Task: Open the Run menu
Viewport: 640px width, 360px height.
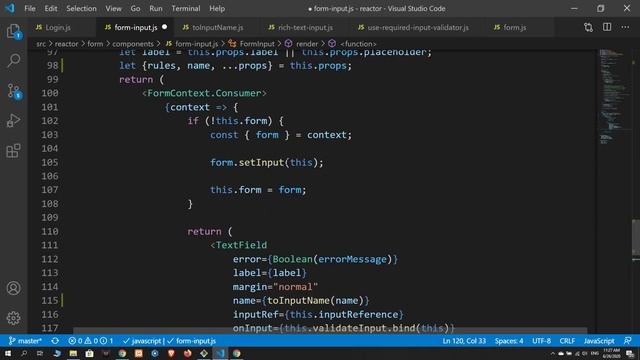Action: [x=156, y=8]
